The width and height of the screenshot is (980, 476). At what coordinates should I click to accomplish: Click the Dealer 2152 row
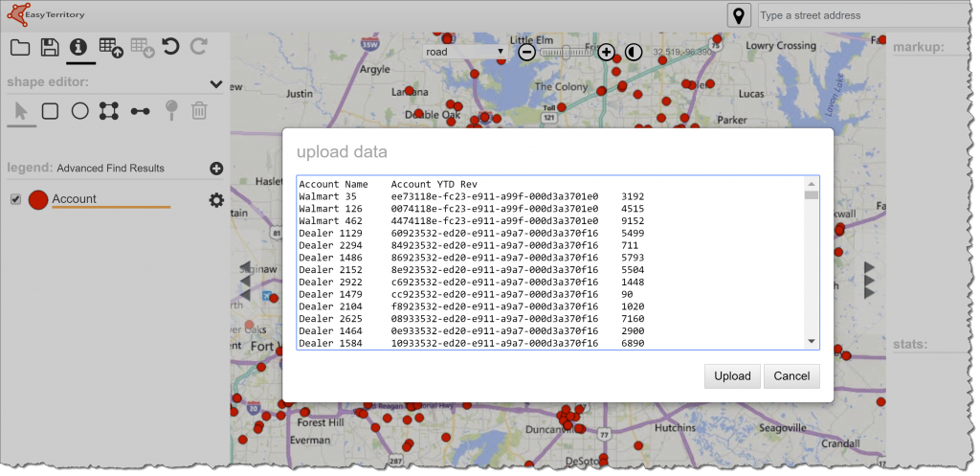pyautogui.click(x=471, y=269)
